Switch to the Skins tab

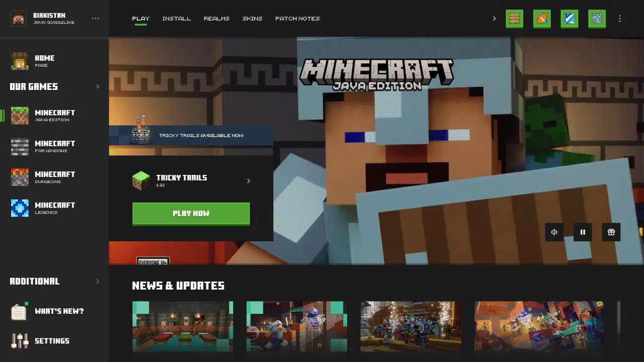tap(253, 19)
